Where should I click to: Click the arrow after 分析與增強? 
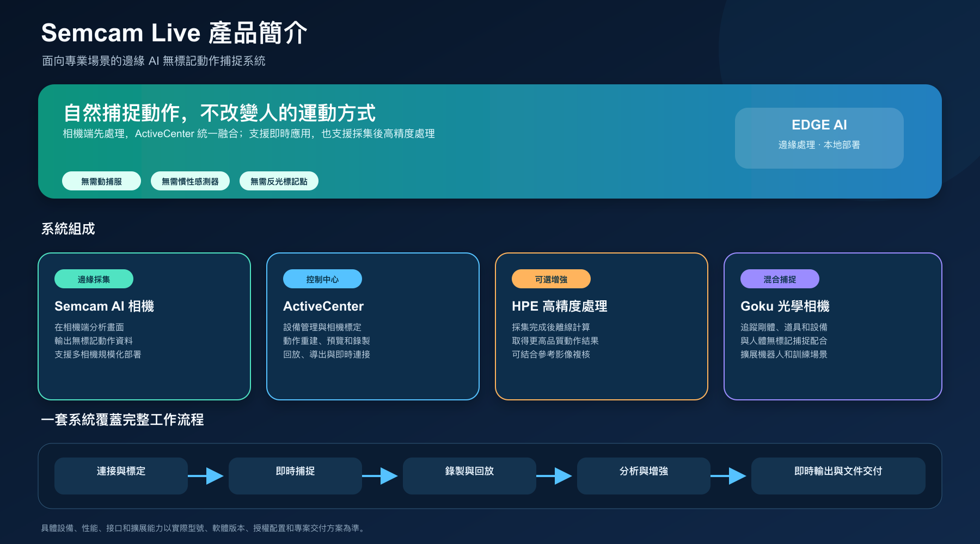tap(728, 476)
